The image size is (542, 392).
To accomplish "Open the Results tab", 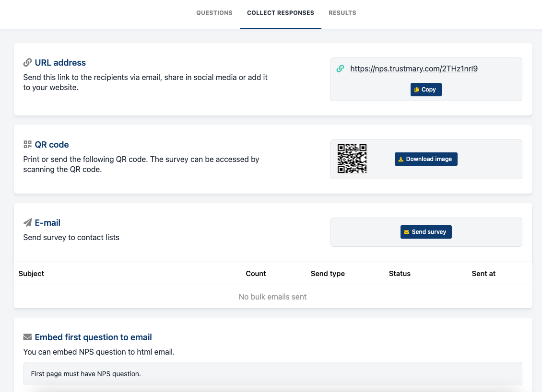I will tap(342, 13).
